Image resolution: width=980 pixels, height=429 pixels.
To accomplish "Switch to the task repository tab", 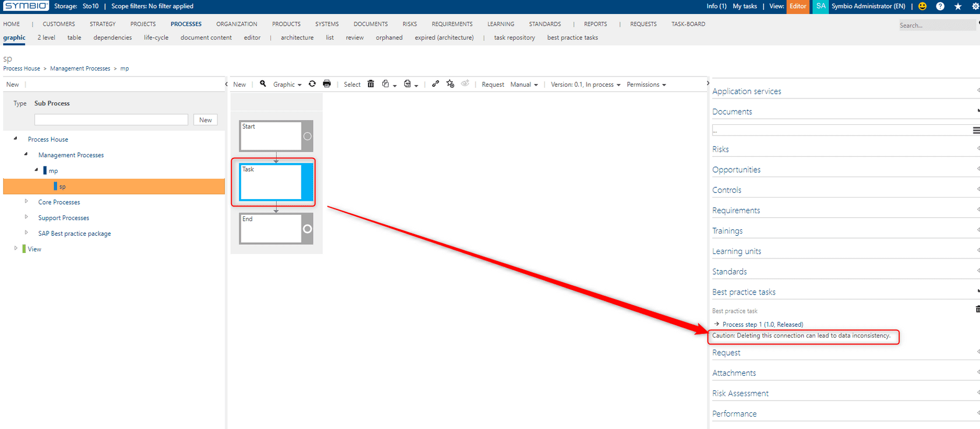I will coord(514,38).
